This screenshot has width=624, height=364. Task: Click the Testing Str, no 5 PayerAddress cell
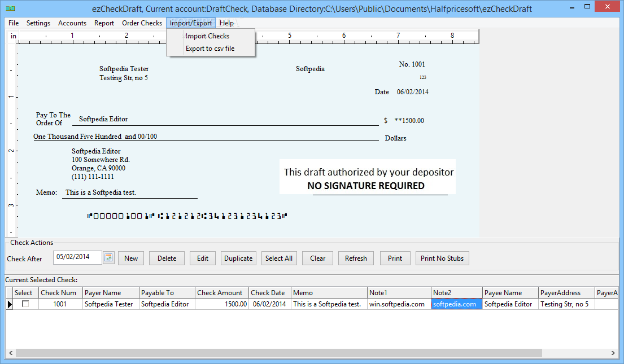click(566, 304)
